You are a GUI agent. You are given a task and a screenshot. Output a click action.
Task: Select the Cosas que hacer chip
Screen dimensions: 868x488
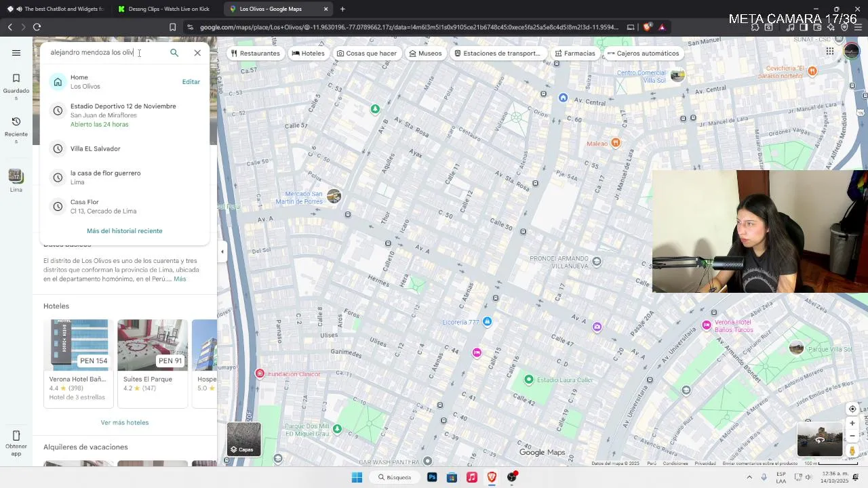click(x=366, y=54)
